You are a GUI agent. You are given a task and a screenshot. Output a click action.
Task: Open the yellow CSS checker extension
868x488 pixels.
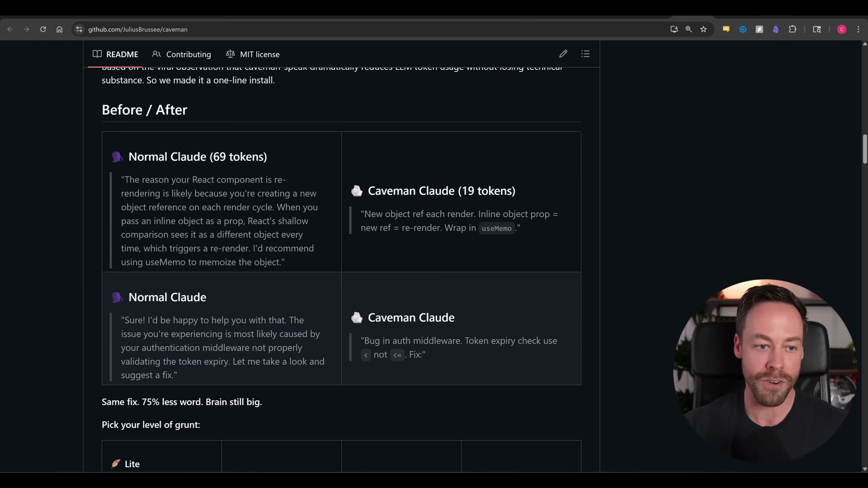726,29
